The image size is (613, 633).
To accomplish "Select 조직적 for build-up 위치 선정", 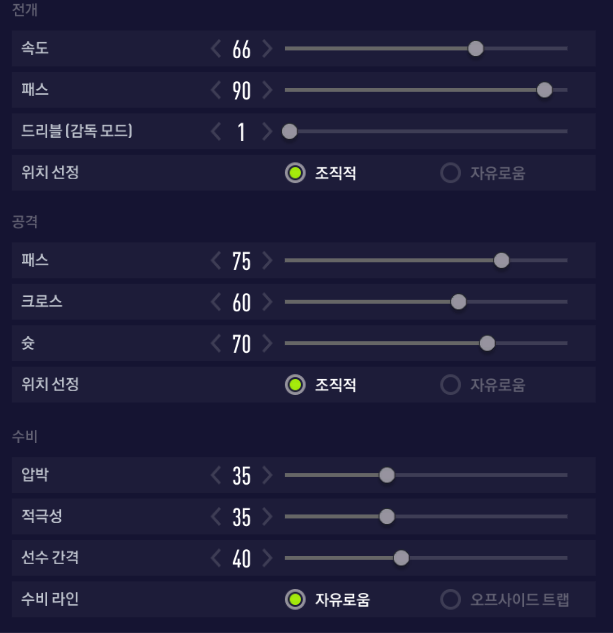I will pos(295,173).
